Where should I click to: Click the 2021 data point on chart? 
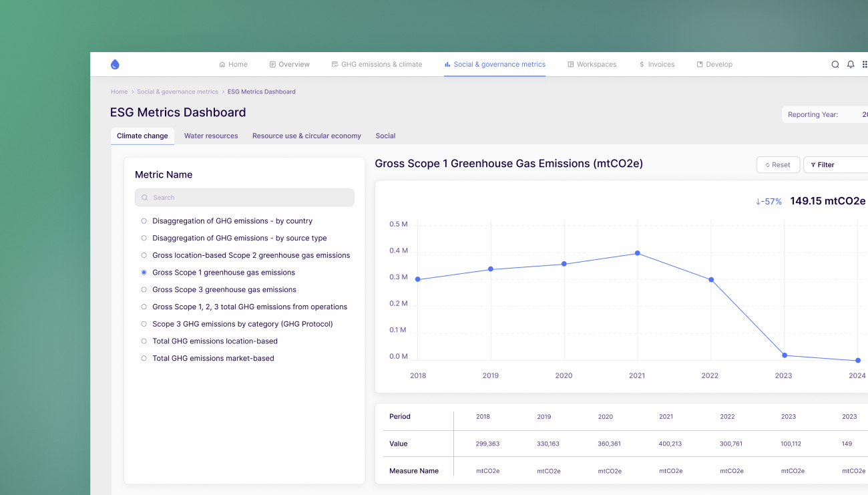pyautogui.click(x=638, y=253)
